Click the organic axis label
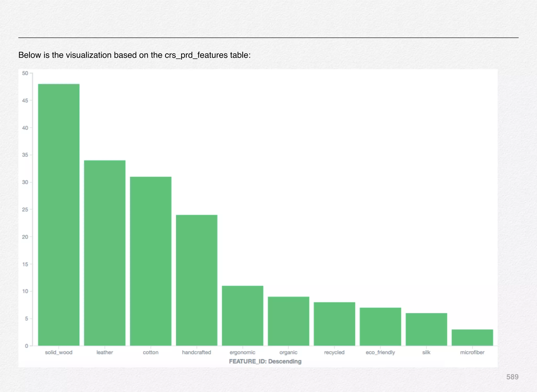The width and height of the screenshot is (537, 392). [288, 353]
